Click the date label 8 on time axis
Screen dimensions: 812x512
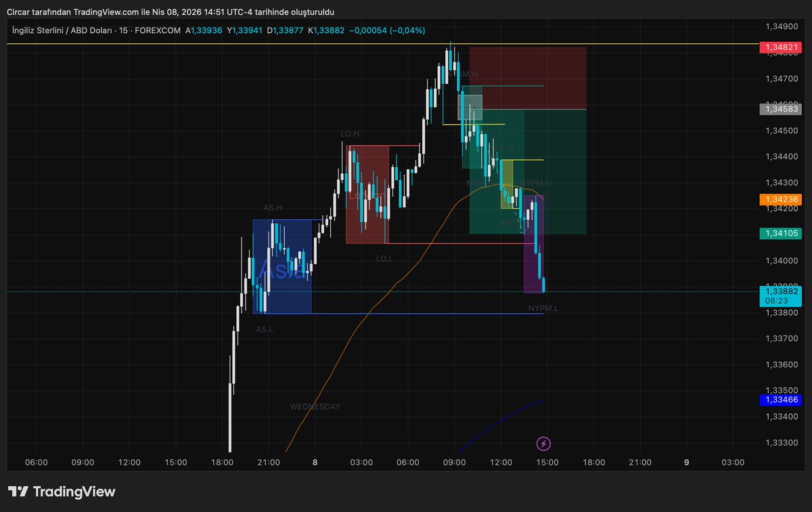(x=315, y=463)
